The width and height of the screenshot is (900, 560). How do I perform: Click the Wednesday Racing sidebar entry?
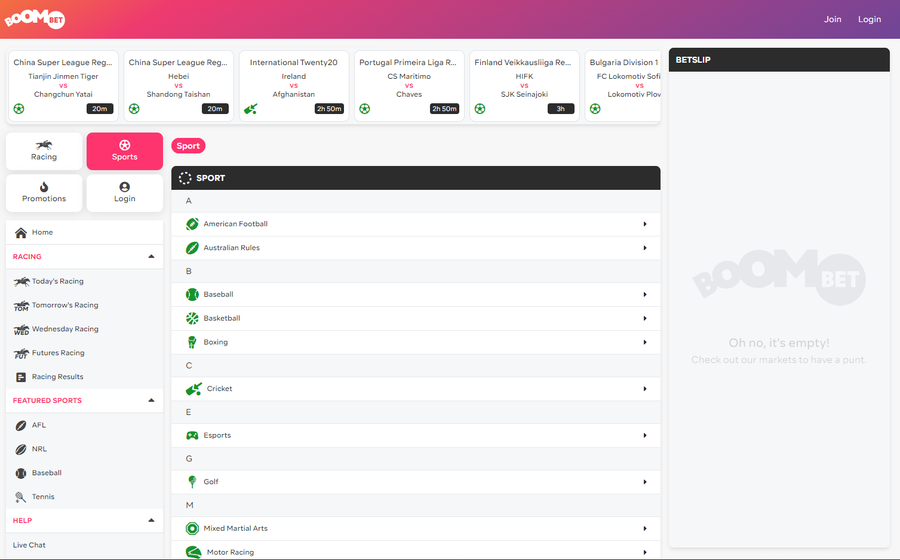[84, 329]
